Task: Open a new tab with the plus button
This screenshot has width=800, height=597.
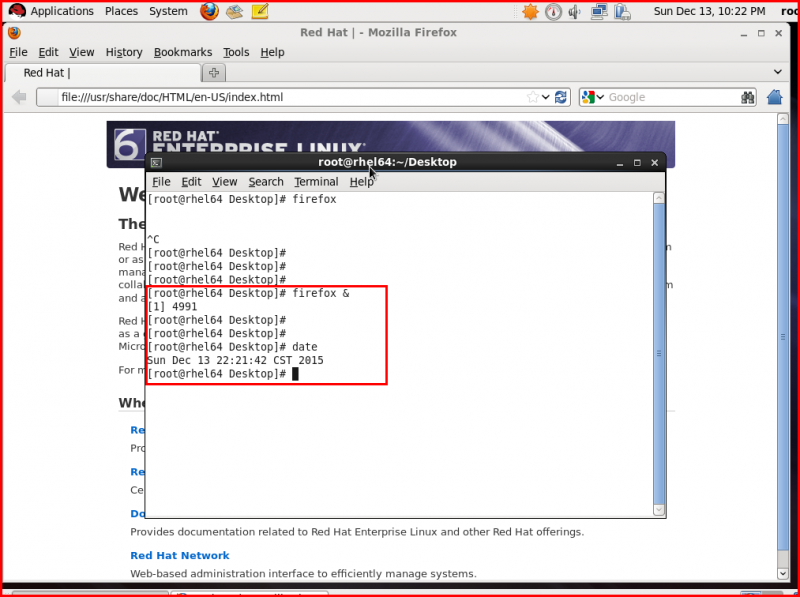Action: pyautogui.click(x=213, y=71)
